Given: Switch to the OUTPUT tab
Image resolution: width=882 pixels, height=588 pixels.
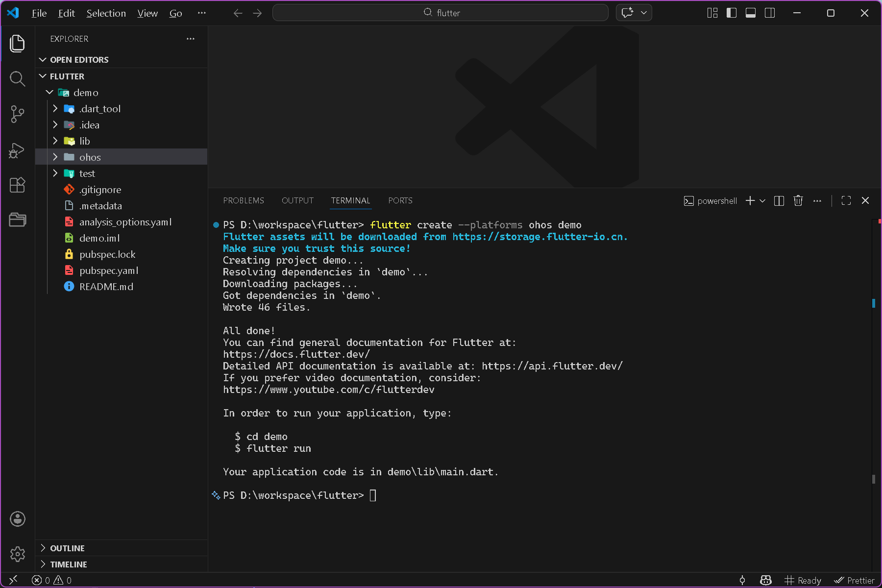Looking at the screenshot, I should pos(297,200).
